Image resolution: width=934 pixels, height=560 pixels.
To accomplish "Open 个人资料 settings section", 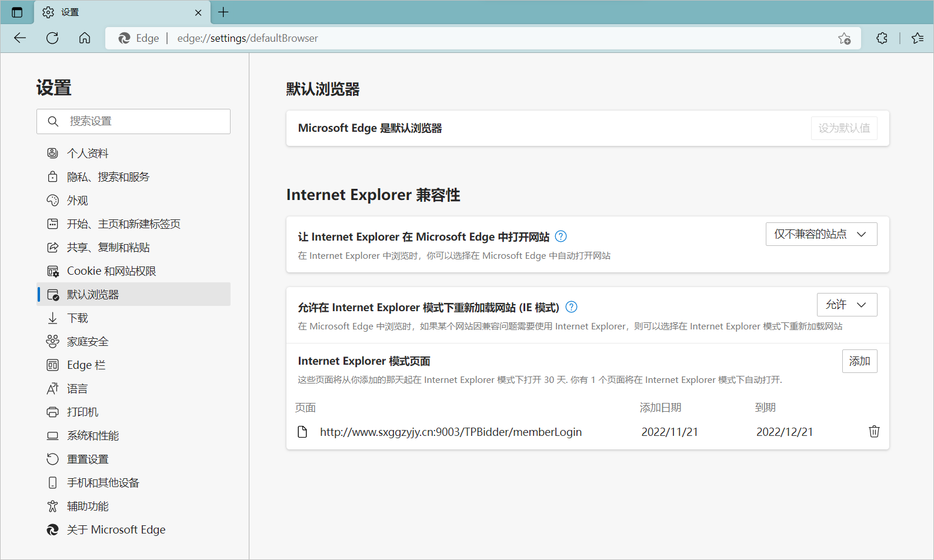I will point(134,153).
